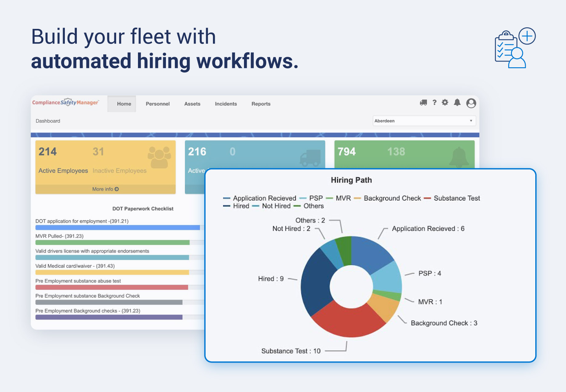566x392 pixels.
Task: Open settings gear icon in header
Action: coord(445,103)
